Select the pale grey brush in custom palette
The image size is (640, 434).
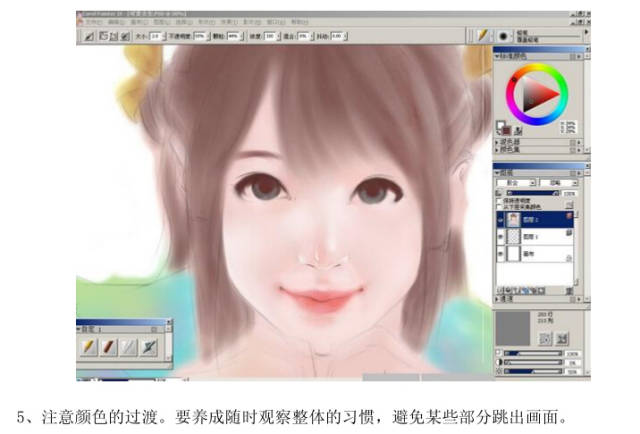coord(129,347)
